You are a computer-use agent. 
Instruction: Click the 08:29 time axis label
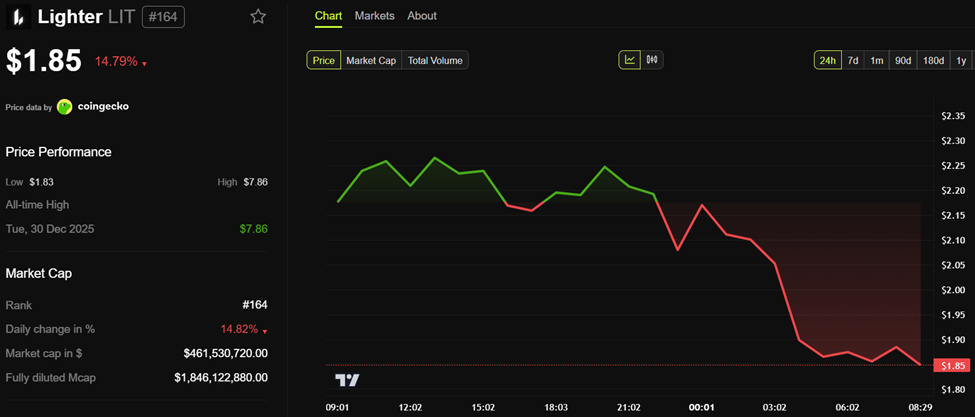click(x=920, y=408)
